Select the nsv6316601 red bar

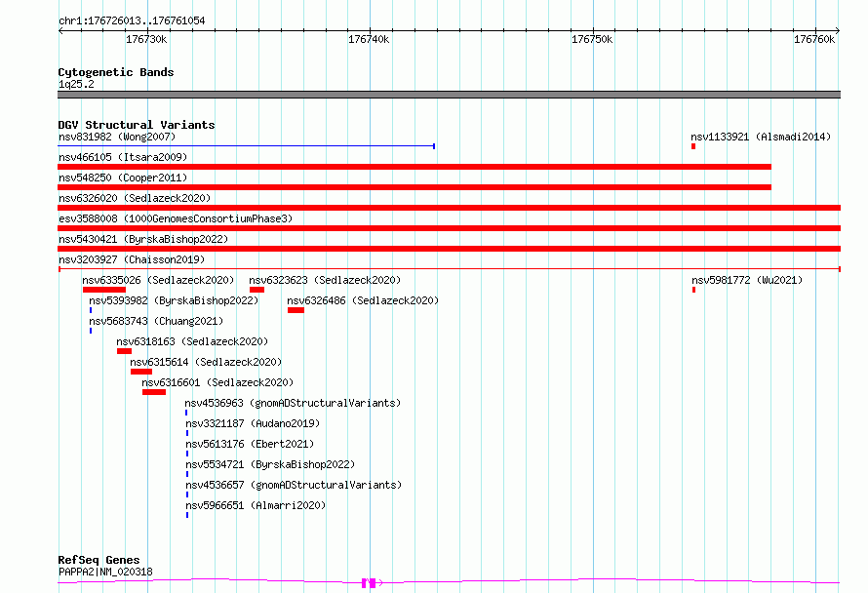click(154, 392)
